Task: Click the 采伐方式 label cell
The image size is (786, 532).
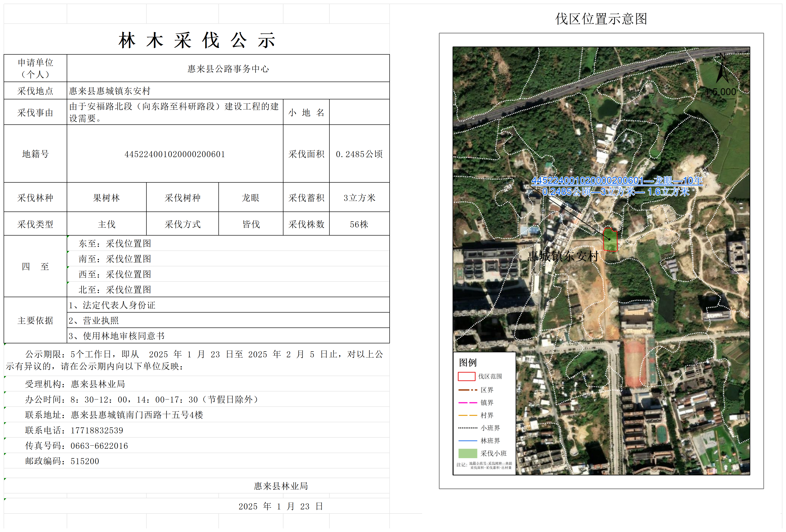Action: (x=183, y=224)
